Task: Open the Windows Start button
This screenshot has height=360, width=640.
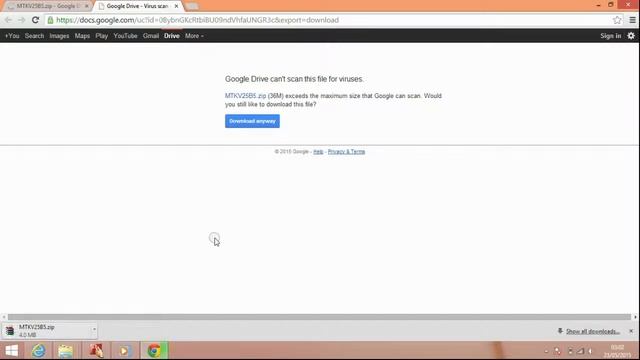Action: pyautogui.click(x=11, y=351)
